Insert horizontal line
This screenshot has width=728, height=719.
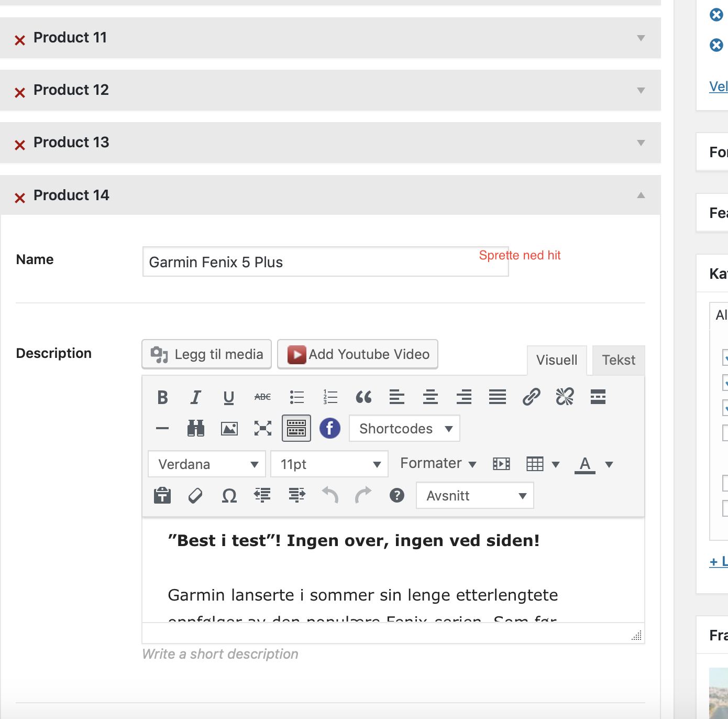(162, 429)
